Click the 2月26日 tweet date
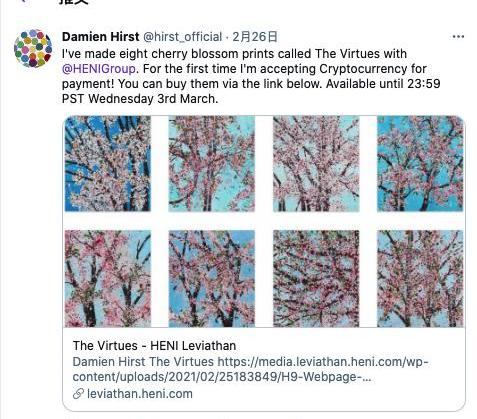 [255, 37]
